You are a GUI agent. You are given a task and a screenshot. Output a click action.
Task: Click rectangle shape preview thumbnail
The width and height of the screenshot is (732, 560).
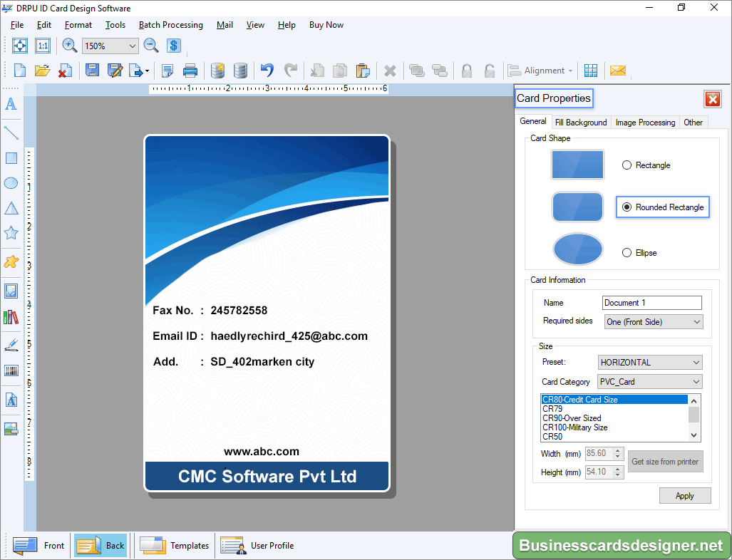(x=577, y=165)
